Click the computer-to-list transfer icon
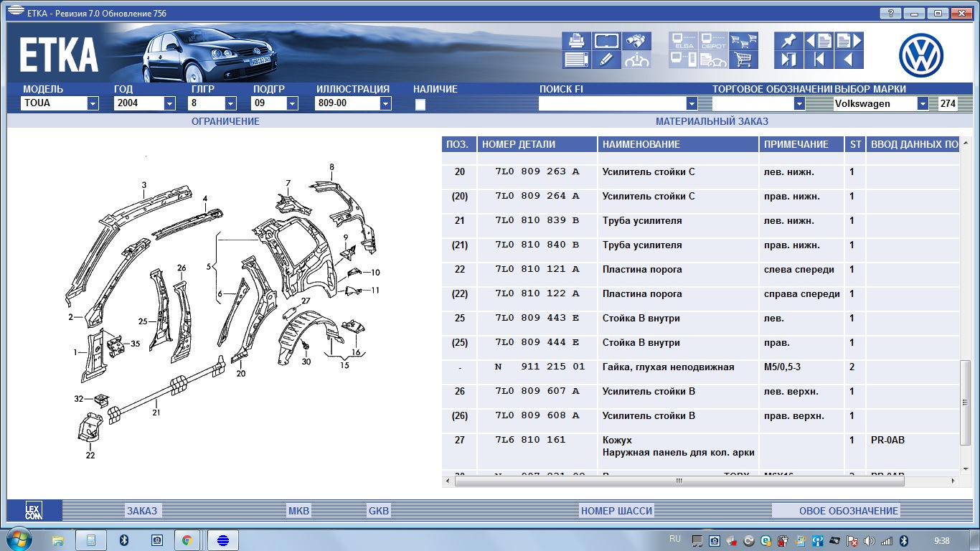Image resolution: width=980 pixels, height=551 pixels. pyautogui.click(x=683, y=60)
